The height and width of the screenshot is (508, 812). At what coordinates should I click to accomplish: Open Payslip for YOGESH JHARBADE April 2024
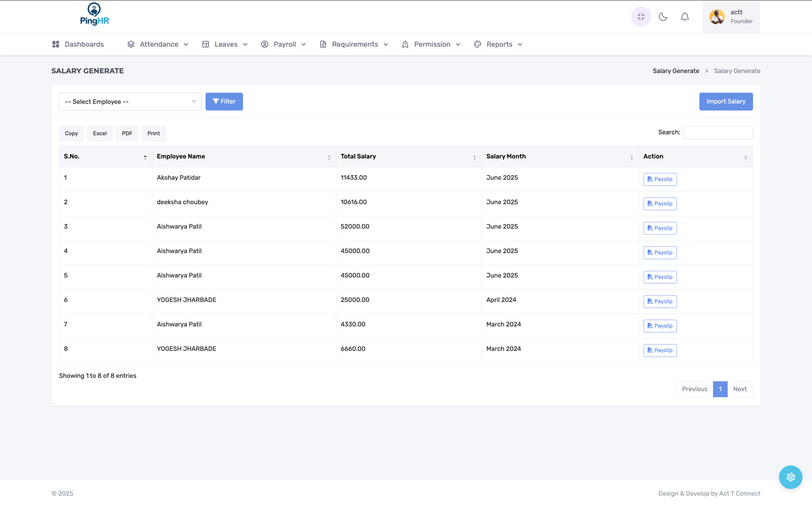[x=660, y=302]
